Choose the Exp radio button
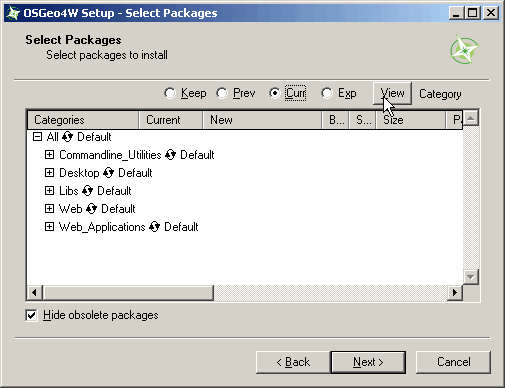 pyautogui.click(x=327, y=93)
